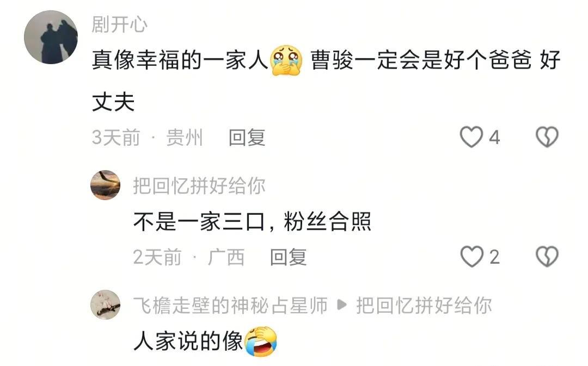The width and height of the screenshot is (588, 366).
Task: Open username 剧开心's profile
Action: point(120,24)
